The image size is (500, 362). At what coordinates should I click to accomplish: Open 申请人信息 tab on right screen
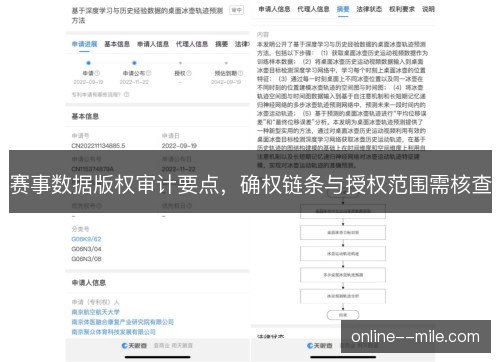pyautogui.click(x=274, y=9)
